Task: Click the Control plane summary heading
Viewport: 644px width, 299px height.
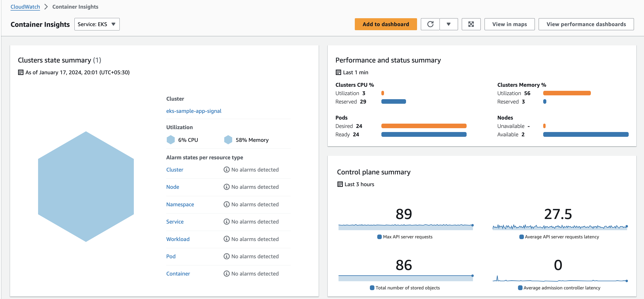Action: tap(373, 172)
